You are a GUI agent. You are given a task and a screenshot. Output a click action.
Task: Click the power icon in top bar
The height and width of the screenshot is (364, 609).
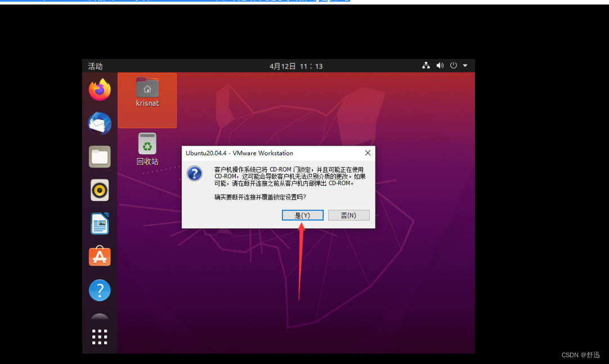[x=453, y=66]
